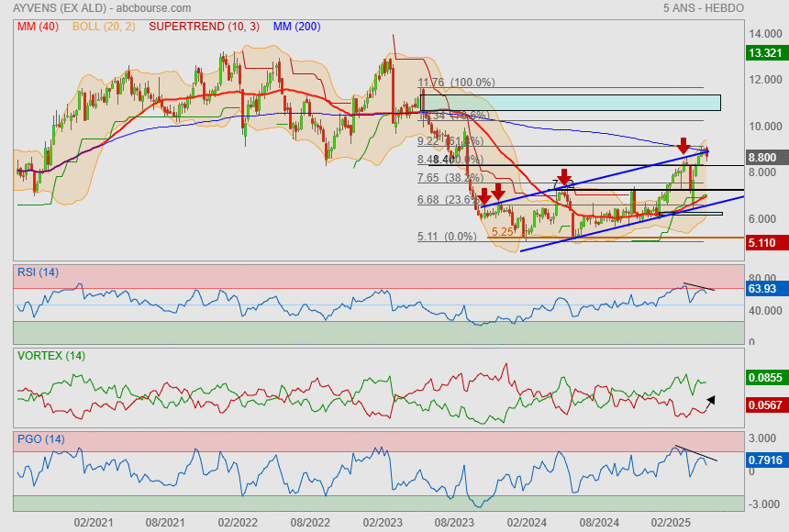Click the 11.76 (100.0%) Fibonacci label
This screenshot has height=532, width=789.
(456, 83)
